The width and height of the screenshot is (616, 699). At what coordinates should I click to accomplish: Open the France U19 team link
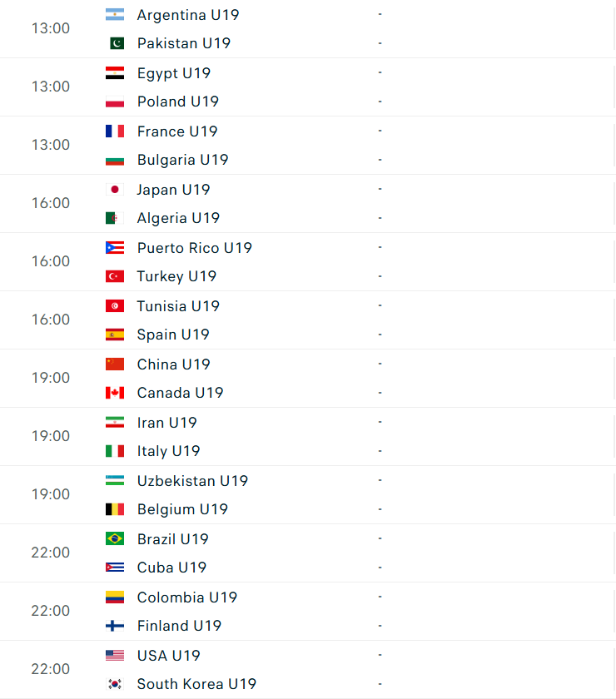pos(177,131)
